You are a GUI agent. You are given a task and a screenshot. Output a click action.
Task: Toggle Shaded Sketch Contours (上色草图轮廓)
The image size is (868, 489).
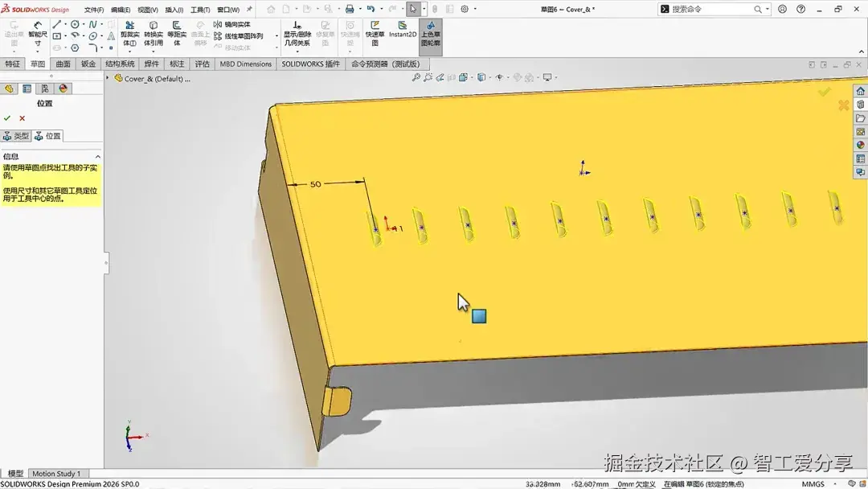(431, 35)
